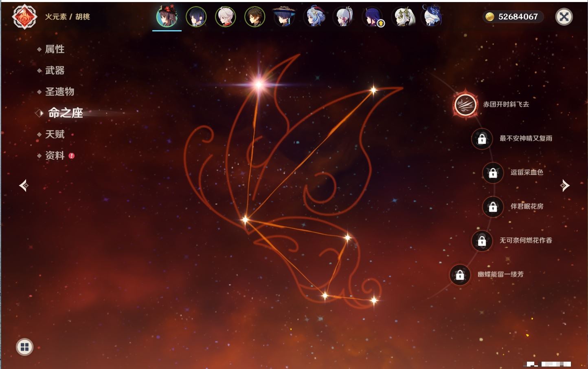This screenshot has height=369, width=588.
Task: Click locked constellation icon 最不安神晴又复雨
Action: pyautogui.click(x=482, y=139)
